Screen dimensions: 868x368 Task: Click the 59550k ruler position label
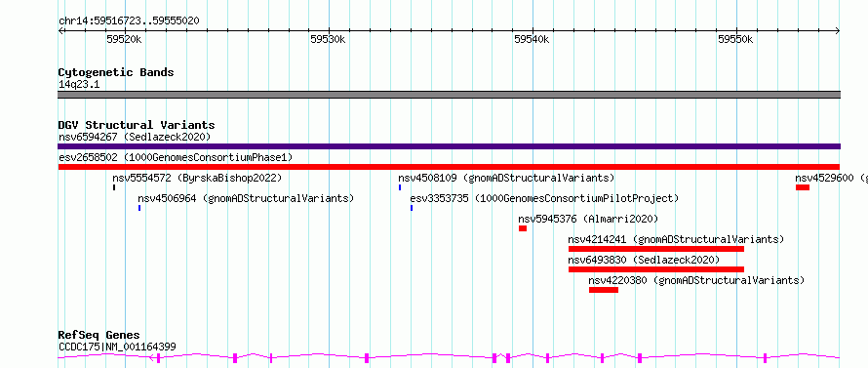(x=735, y=39)
